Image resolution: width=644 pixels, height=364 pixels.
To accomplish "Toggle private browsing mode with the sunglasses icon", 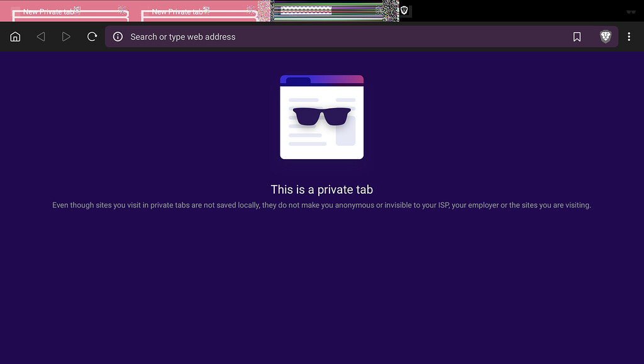I will click(632, 11).
